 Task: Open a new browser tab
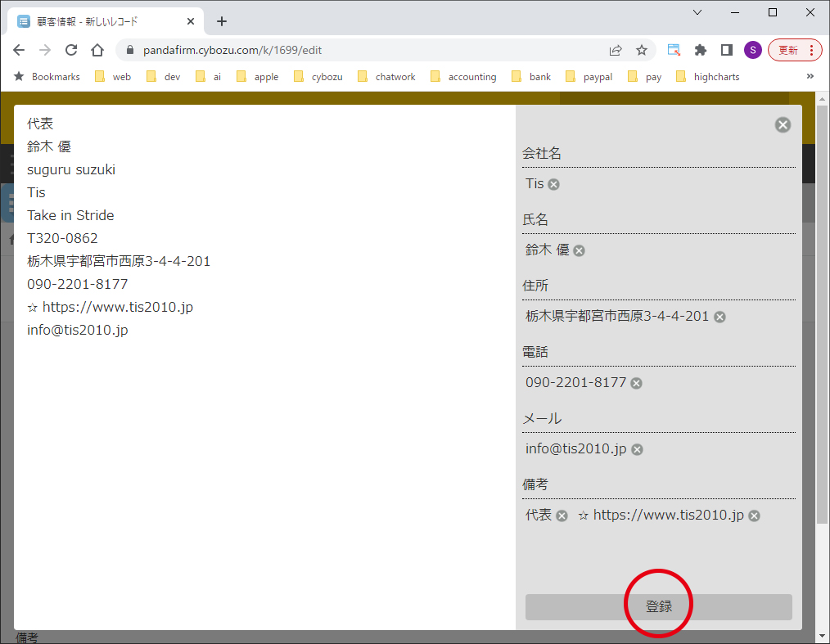[222, 21]
